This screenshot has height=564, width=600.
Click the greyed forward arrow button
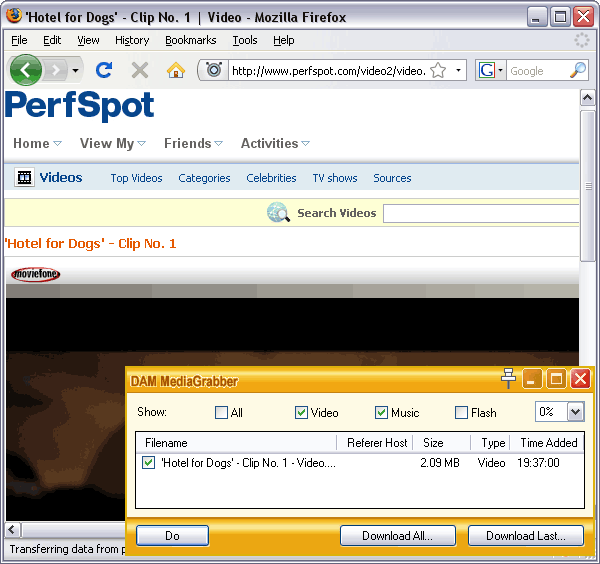[x=56, y=70]
